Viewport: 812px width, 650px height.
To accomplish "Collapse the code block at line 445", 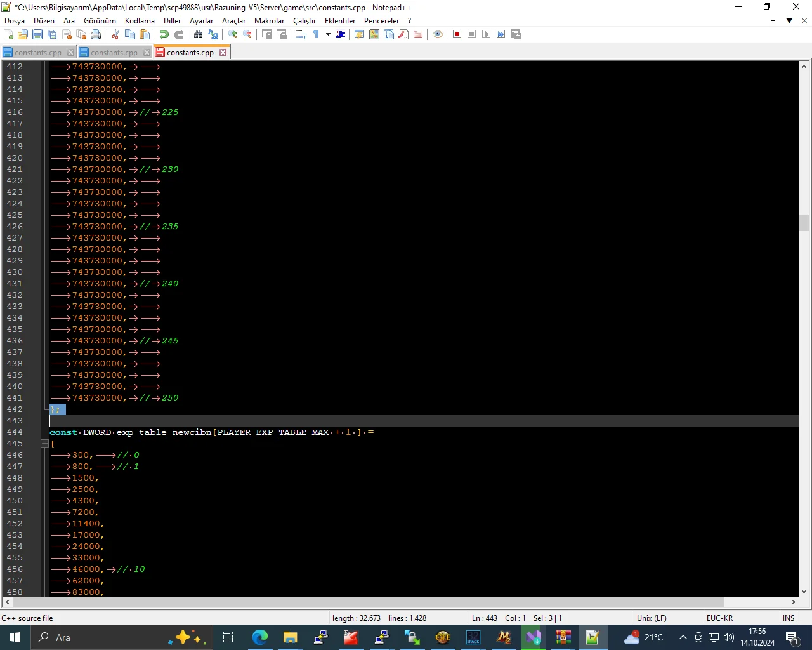I will point(44,444).
